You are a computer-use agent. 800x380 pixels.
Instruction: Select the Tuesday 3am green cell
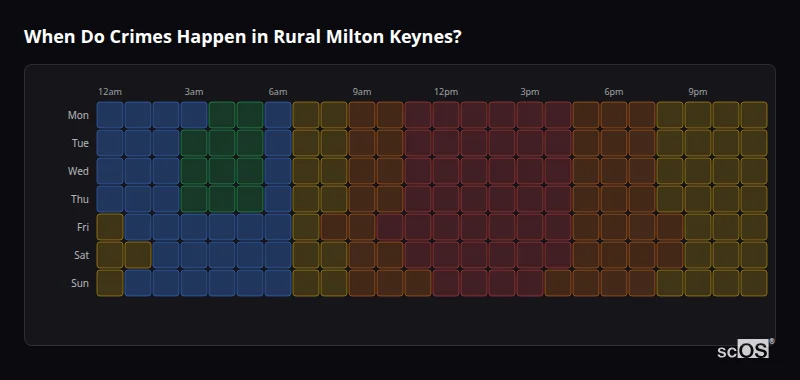click(194, 143)
